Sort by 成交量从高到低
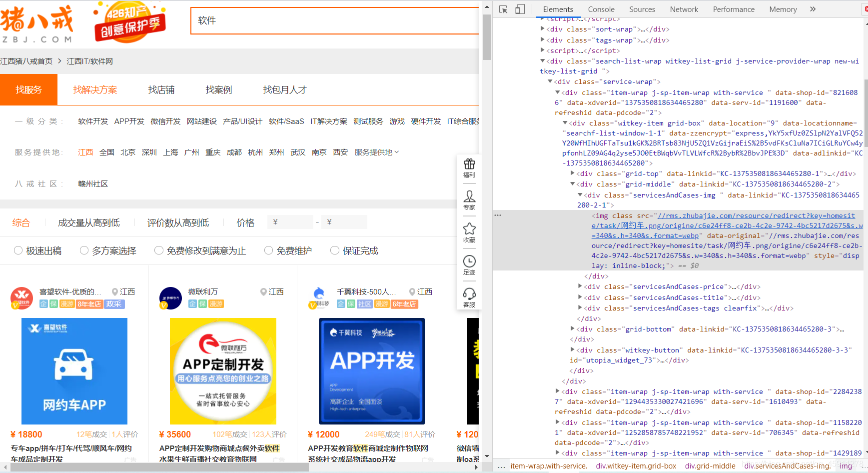 tap(89, 222)
